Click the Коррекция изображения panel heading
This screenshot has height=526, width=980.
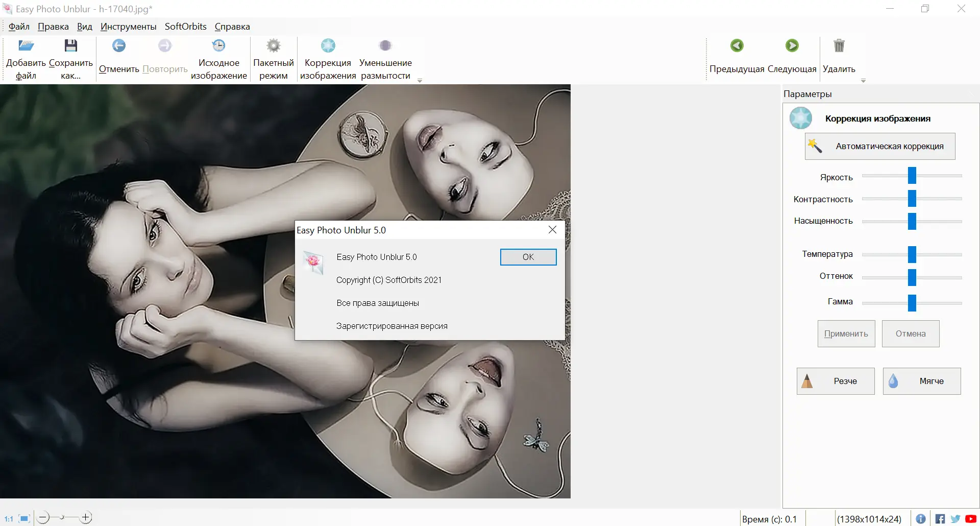(878, 118)
